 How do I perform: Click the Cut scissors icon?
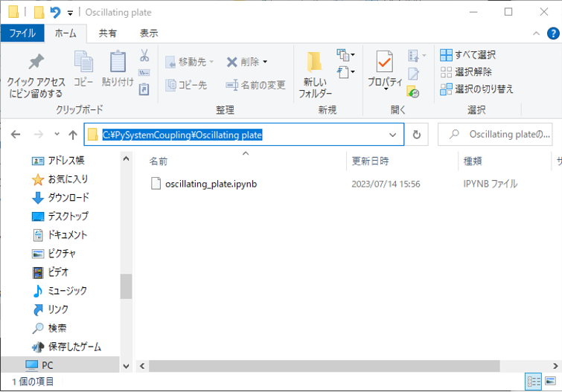(x=144, y=56)
